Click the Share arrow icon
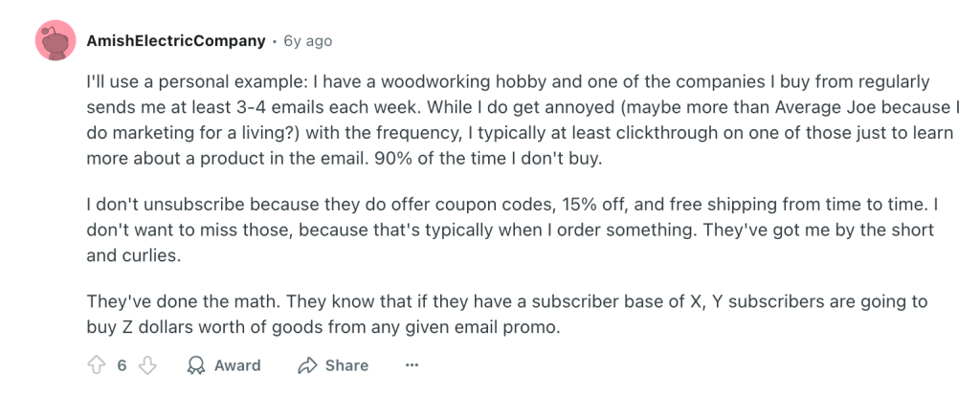 307,365
